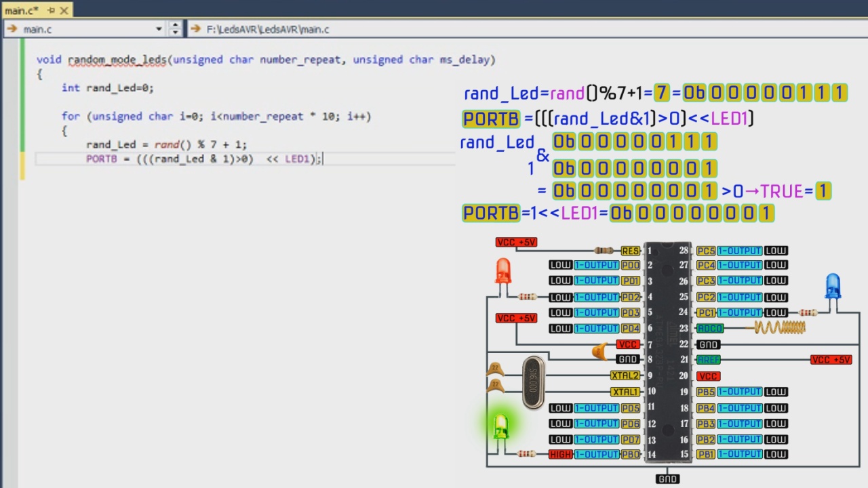Pin the main.c* tab
This screenshot has height=488, width=868.
[x=52, y=10]
